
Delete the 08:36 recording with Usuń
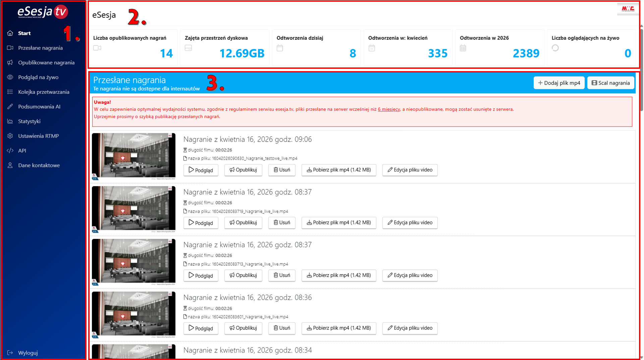coord(282,328)
